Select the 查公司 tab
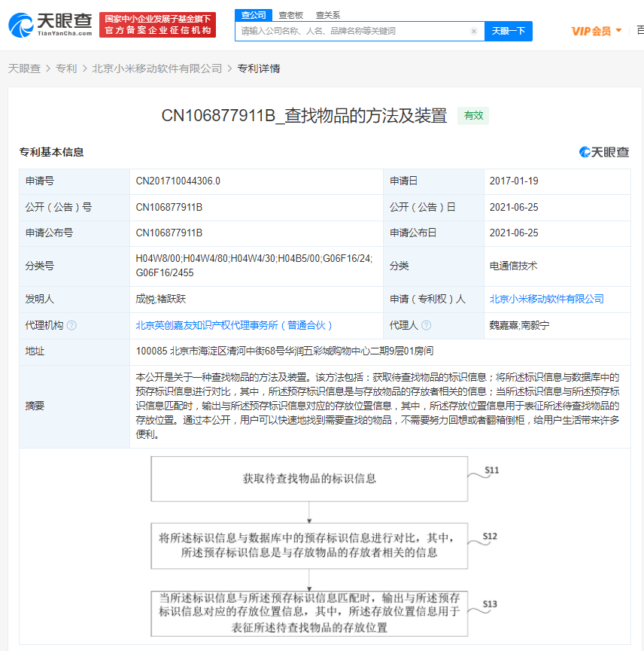This screenshot has height=651, width=644. pyautogui.click(x=252, y=14)
